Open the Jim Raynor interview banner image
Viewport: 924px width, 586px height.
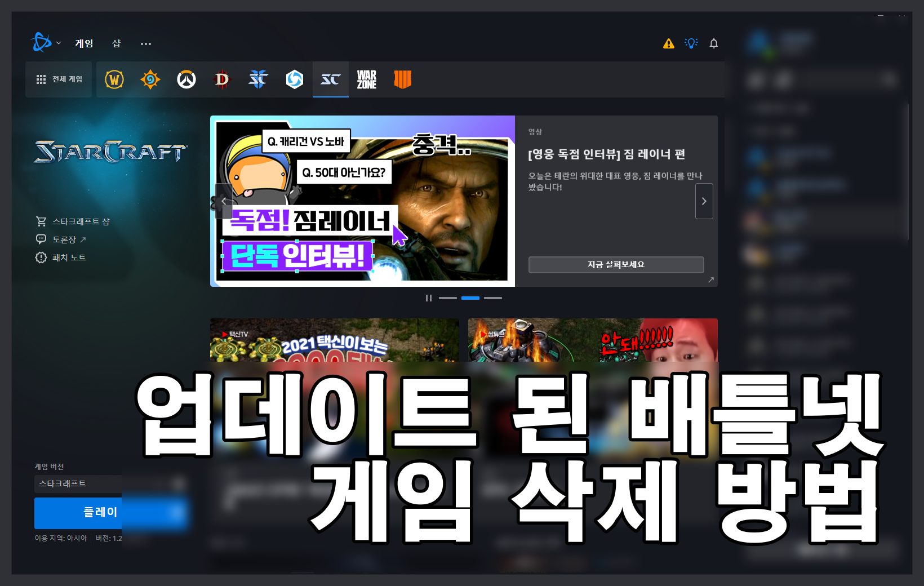pos(363,201)
